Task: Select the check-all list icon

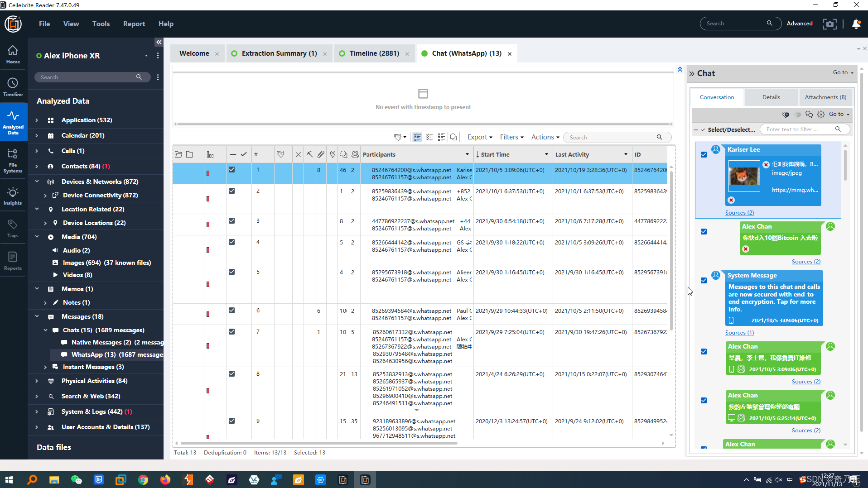Action: point(417,137)
